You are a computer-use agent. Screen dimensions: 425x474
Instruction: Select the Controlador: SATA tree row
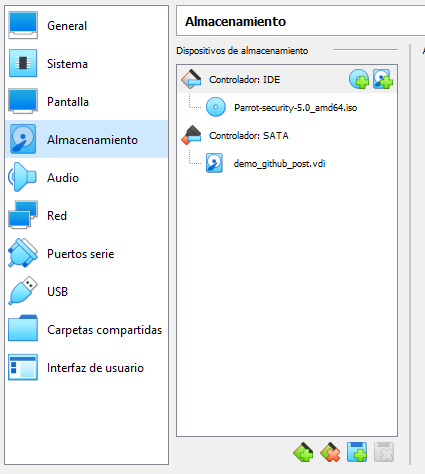pos(287,135)
